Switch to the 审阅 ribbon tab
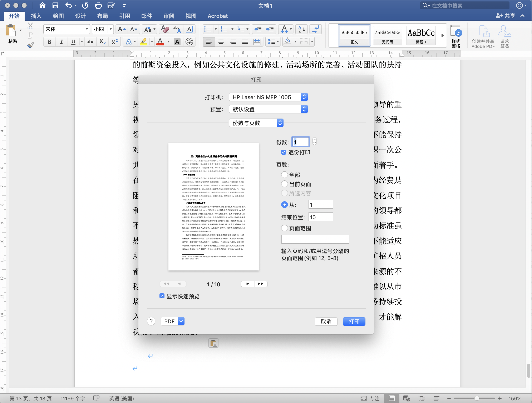Screen dimensions: 532x403 point(169,16)
